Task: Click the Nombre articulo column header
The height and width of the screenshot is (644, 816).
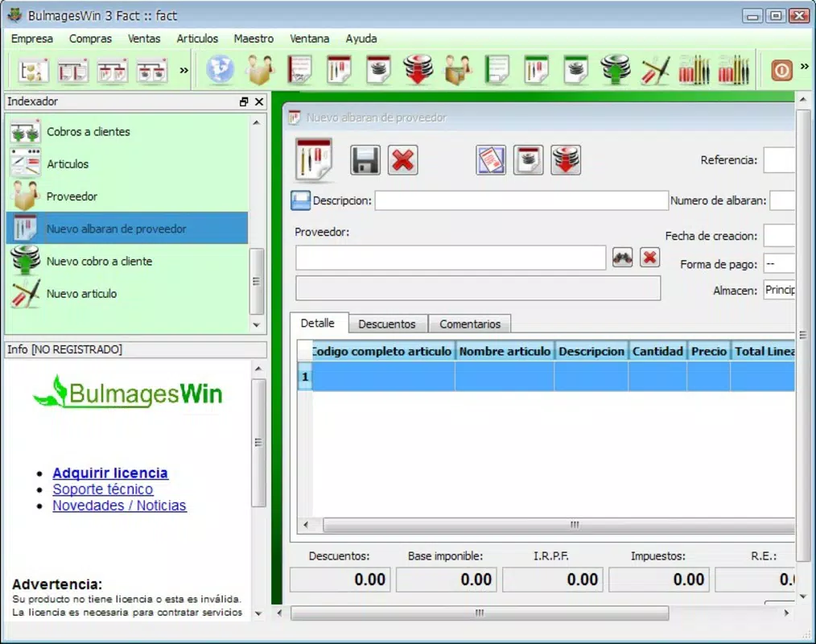Action: point(505,352)
